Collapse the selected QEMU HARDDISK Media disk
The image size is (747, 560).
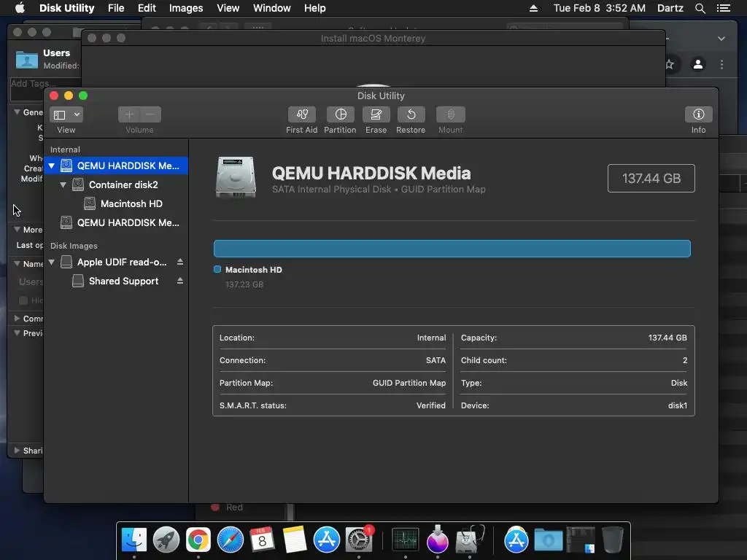tap(52, 166)
